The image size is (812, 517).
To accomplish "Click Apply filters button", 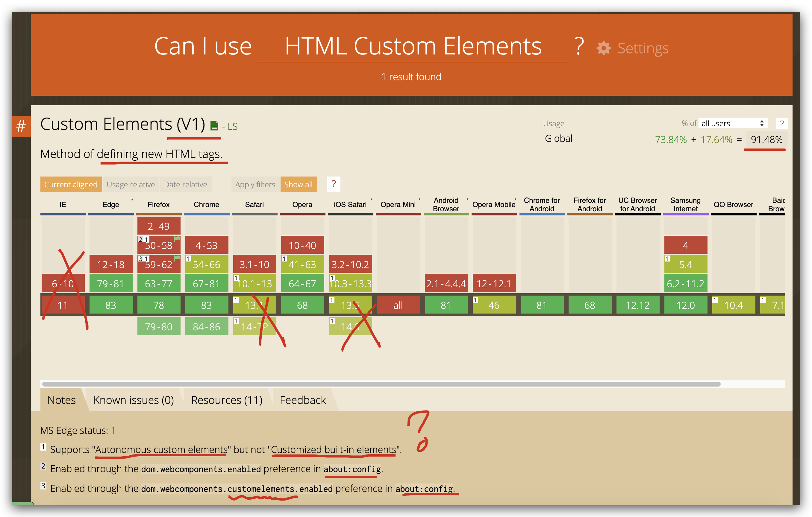I will [255, 184].
